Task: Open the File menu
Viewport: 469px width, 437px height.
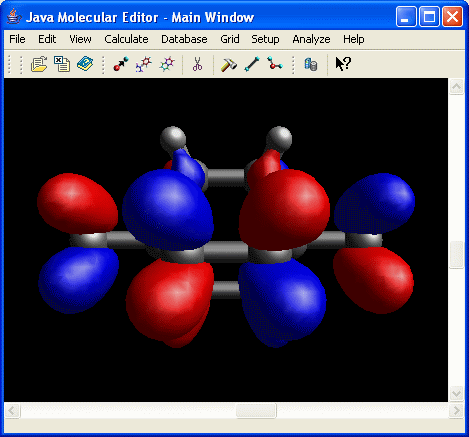Action: (x=17, y=39)
